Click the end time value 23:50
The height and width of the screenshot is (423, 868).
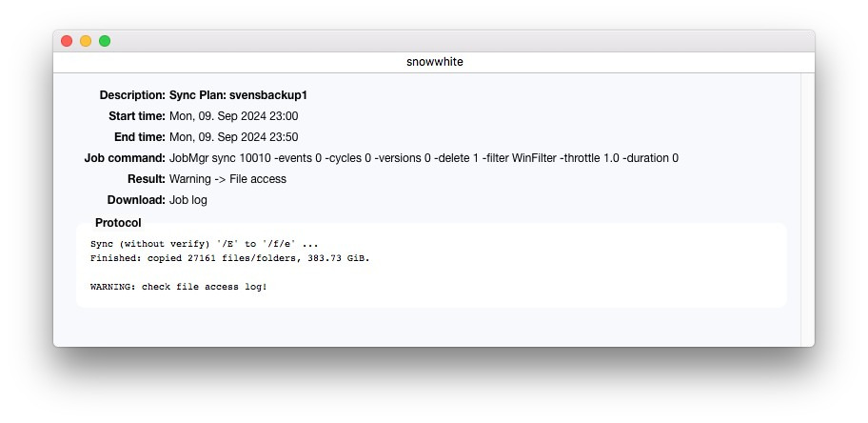coord(282,137)
